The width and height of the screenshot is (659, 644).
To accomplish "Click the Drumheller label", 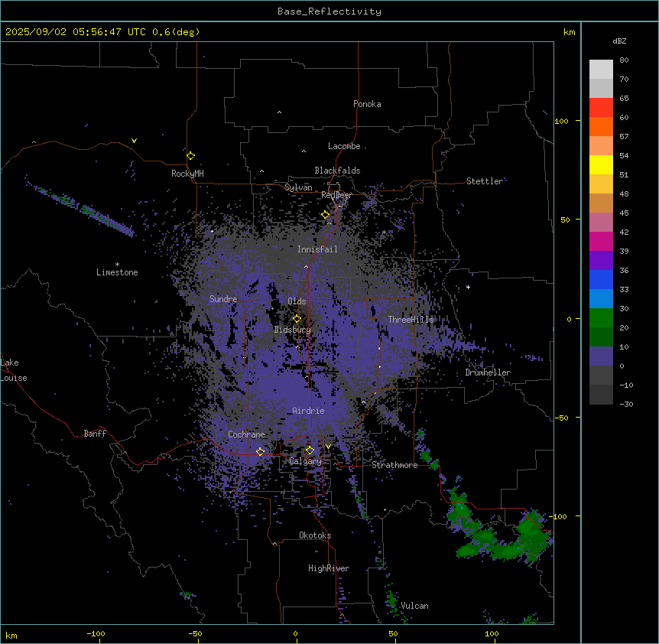I will (x=488, y=372).
